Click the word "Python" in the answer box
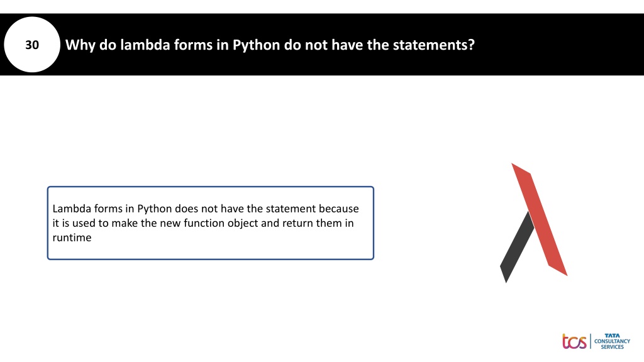Image resolution: width=644 pixels, height=362 pixels. click(x=155, y=209)
